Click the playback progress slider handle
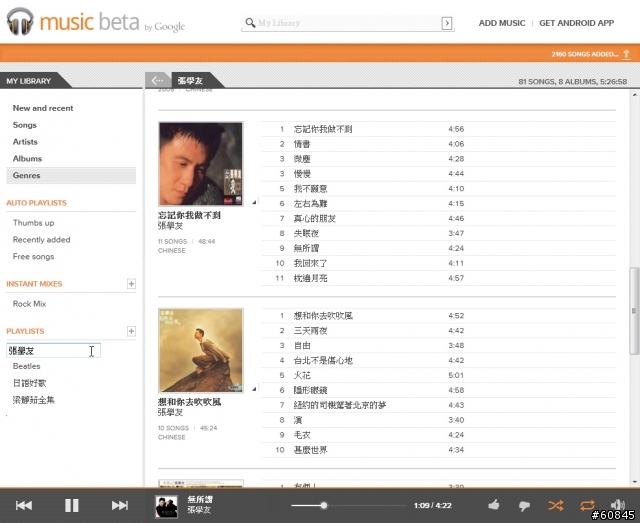The image size is (640, 523). [324, 505]
